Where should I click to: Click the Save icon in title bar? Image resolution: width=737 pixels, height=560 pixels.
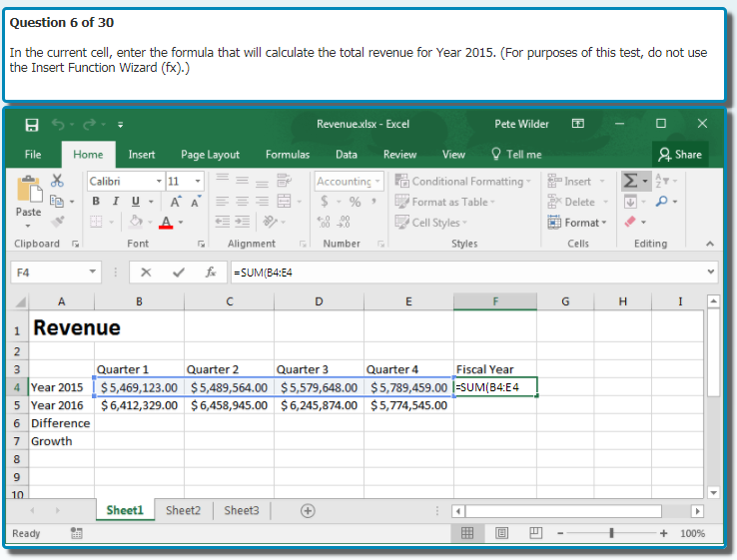coord(31,125)
